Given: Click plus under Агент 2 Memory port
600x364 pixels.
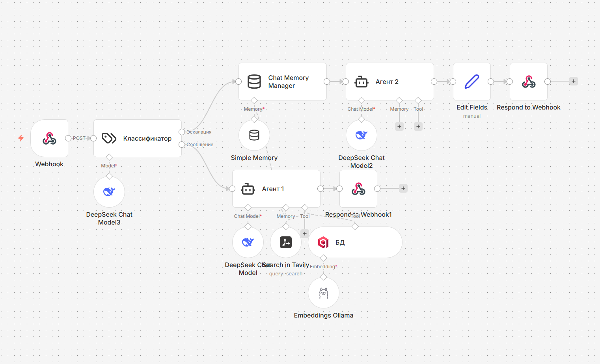Looking at the screenshot, I should click(x=399, y=126).
